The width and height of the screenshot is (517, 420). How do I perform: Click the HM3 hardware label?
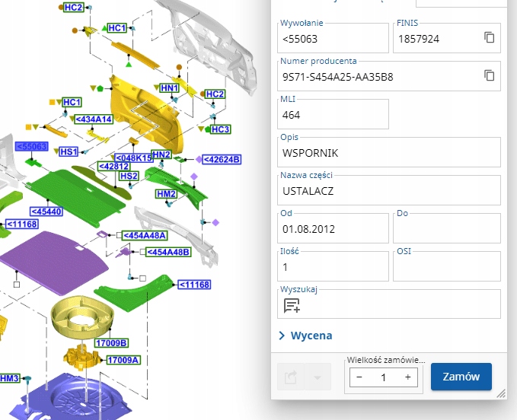point(10,378)
